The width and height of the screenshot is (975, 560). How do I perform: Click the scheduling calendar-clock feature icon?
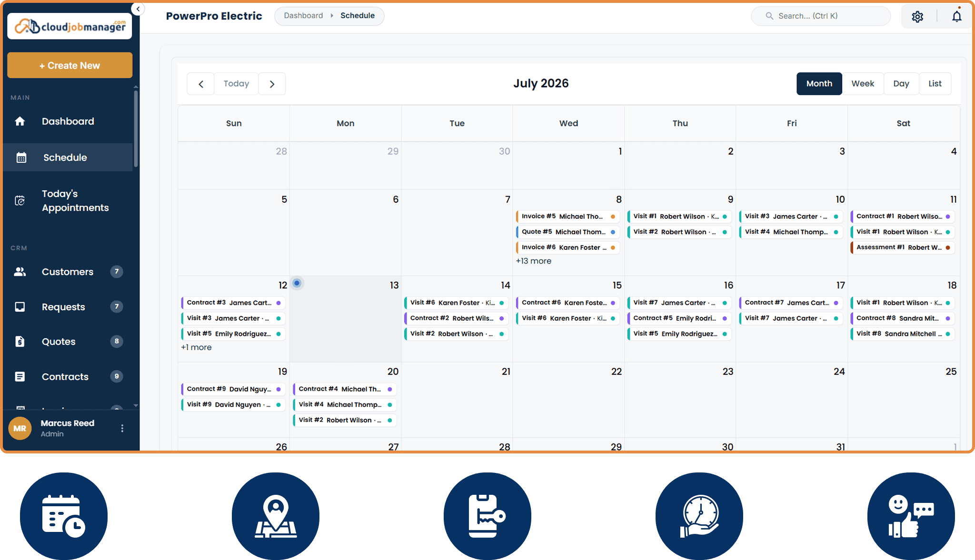pyautogui.click(x=64, y=516)
